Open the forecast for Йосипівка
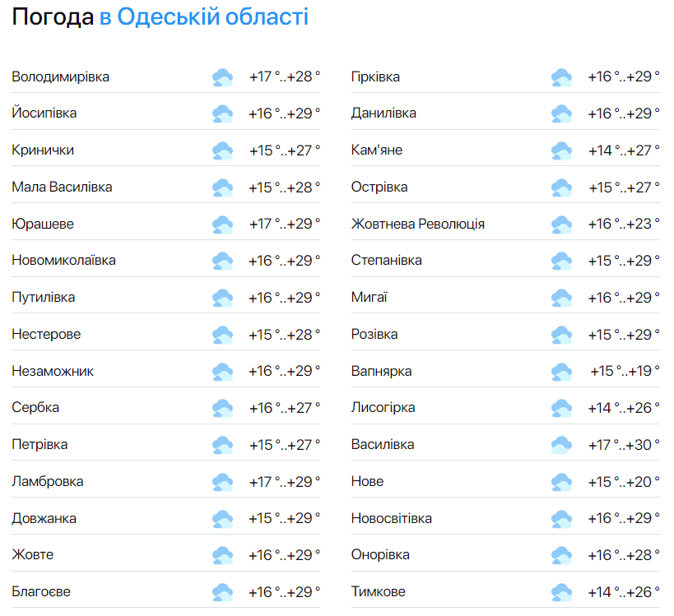This screenshot has height=616, width=674. click(x=47, y=113)
